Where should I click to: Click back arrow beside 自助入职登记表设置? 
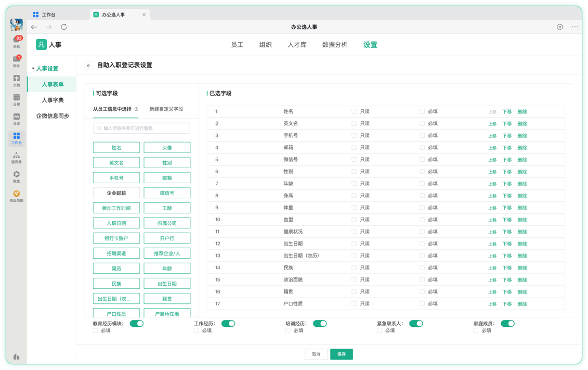point(89,65)
